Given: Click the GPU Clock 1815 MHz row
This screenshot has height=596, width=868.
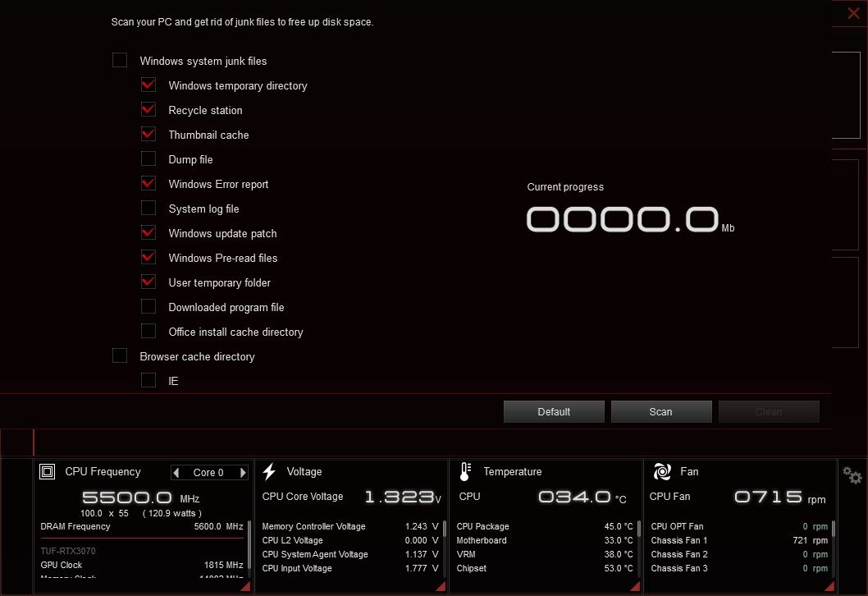Looking at the screenshot, I should pyautogui.click(x=142, y=565).
